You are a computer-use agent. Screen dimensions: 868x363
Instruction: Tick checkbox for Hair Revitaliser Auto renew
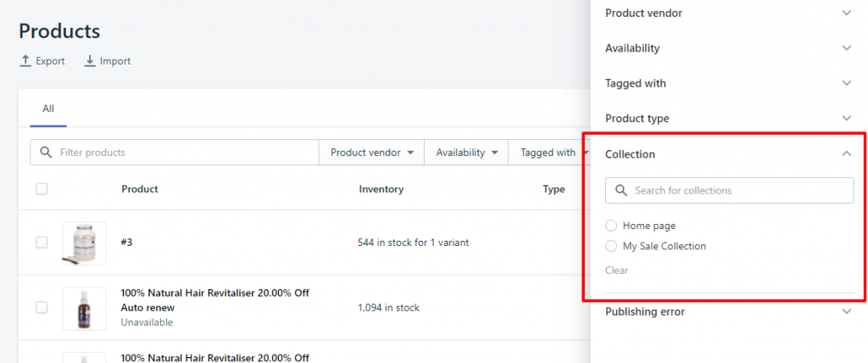[42, 307]
